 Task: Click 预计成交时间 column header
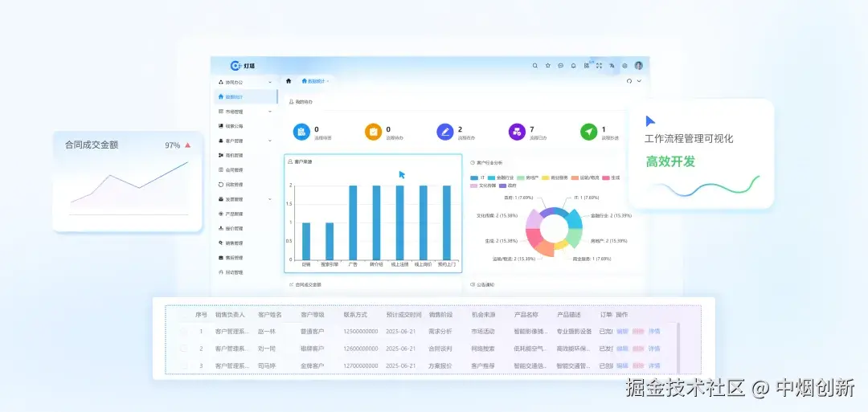pos(403,315)
